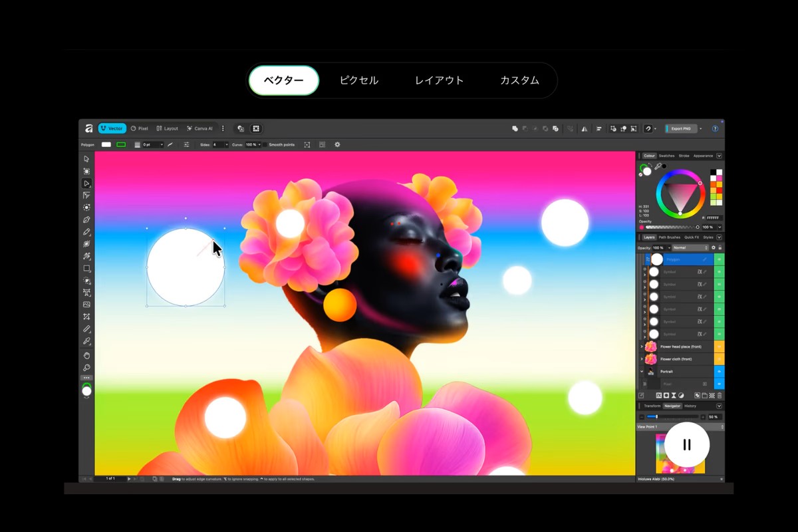Open the Canva AI studio button
Image resolution: width=798 pixels, height=532 pixels.
coord(199,128)
